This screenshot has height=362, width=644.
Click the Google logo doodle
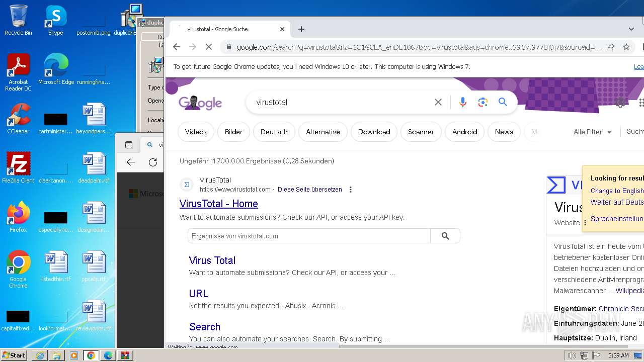click(x=200, y=103)
